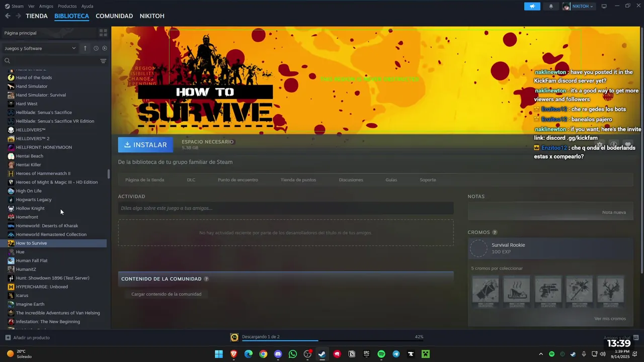
Task: Open Notion from taskbar
Action: [x=352, y=354]
